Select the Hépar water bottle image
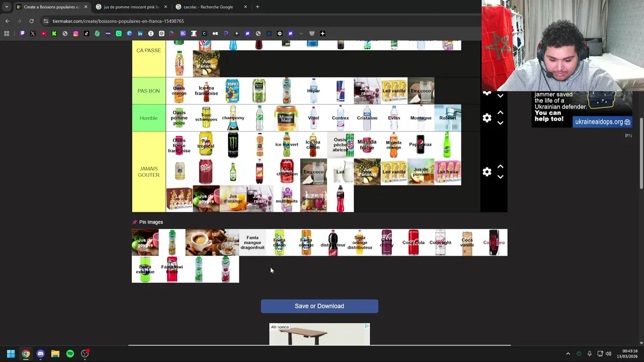Image resolution: width=644 pixels, height=362 pixels. [313, 91]
